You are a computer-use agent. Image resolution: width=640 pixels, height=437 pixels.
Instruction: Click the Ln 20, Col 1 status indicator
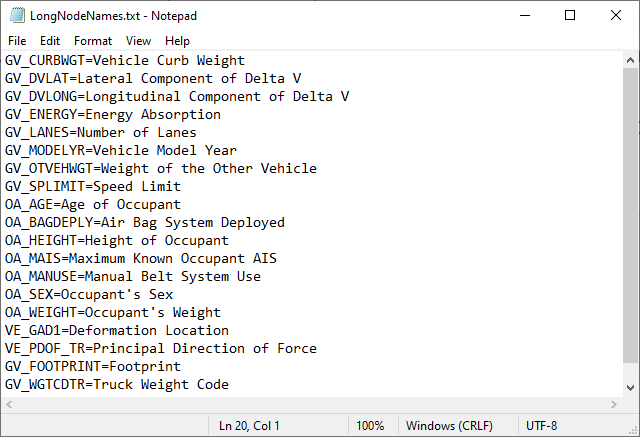[x=250, y=426]
